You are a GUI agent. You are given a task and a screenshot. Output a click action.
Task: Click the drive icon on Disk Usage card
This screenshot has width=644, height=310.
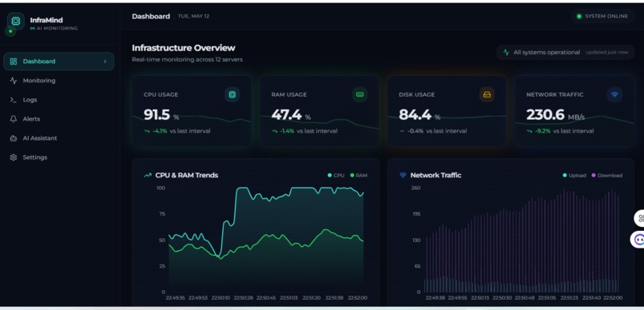click(487, 94)
